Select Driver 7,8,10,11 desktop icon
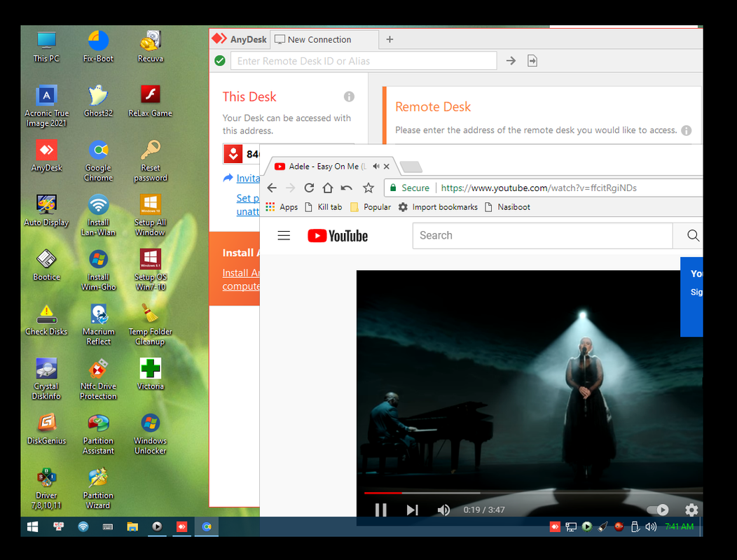 coord(46,489)
